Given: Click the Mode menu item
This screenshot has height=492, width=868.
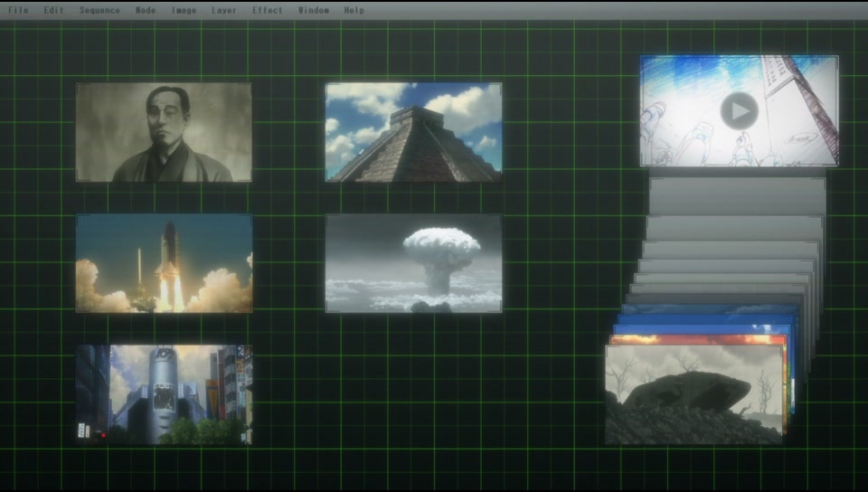Looking at the screenshot, I should pos(146,11).
